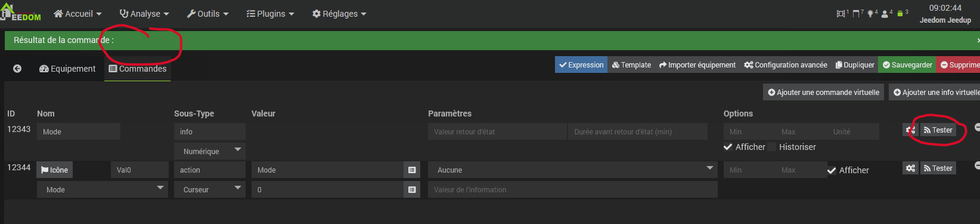Switch to the Equipement tab

(67, 69)
